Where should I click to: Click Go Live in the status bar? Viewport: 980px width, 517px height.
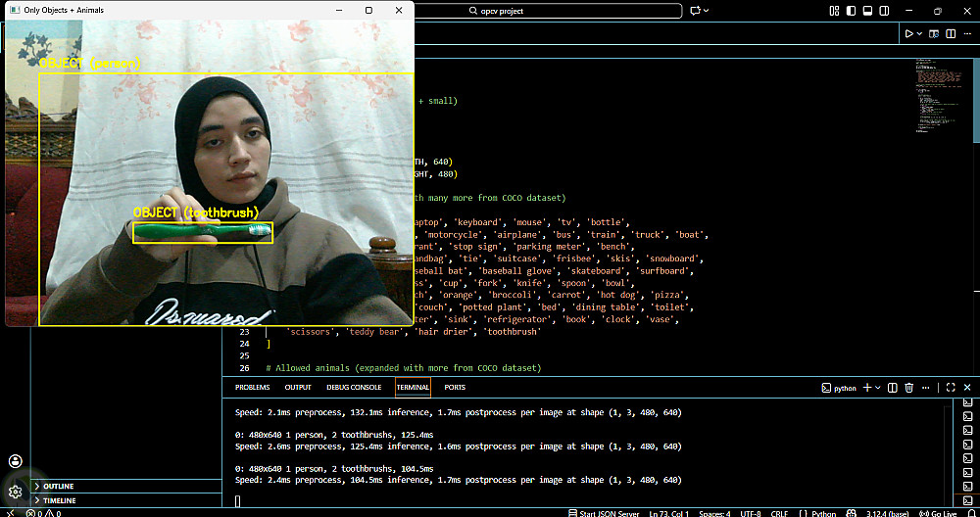[939, 513]
